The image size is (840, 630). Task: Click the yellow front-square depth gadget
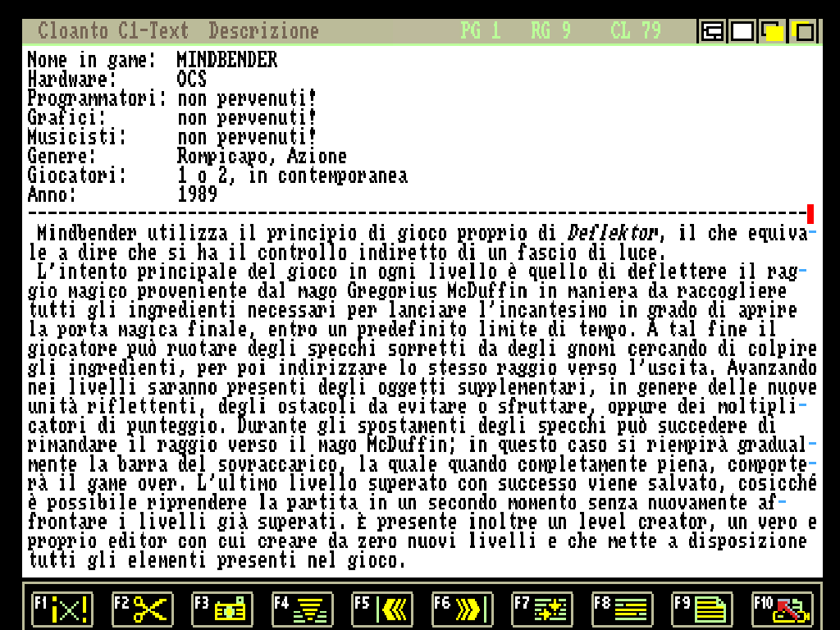[772, 32]
